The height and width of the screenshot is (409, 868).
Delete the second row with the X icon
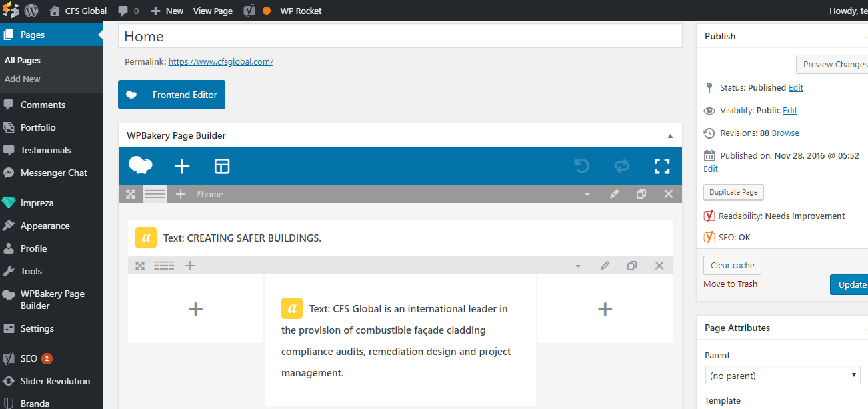(659, 265)
